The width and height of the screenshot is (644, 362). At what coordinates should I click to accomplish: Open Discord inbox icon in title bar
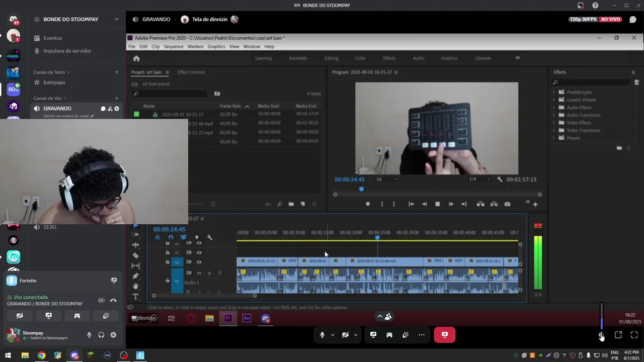(581, 6)
